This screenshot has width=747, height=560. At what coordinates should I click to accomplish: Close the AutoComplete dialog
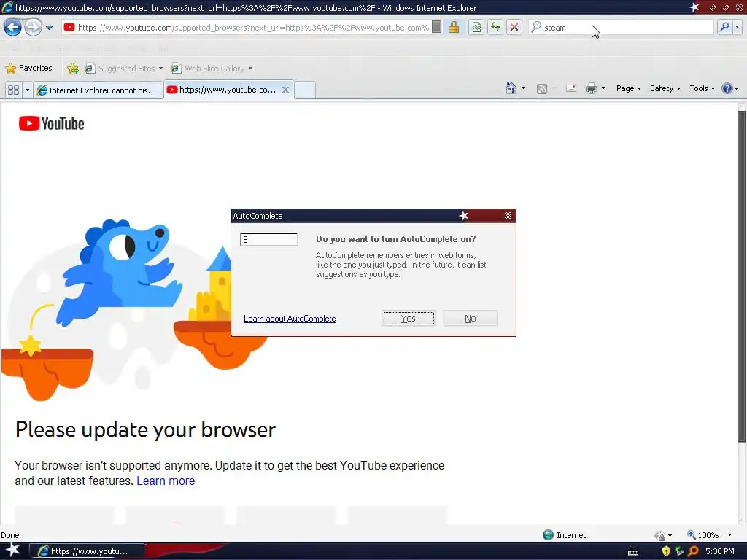(508, 216)
